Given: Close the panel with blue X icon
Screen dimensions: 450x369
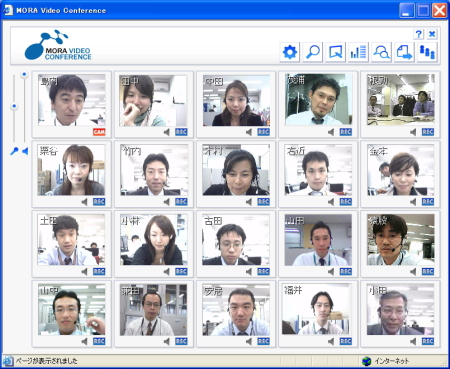Looking at the screenshot, I should tap(432, 34).
